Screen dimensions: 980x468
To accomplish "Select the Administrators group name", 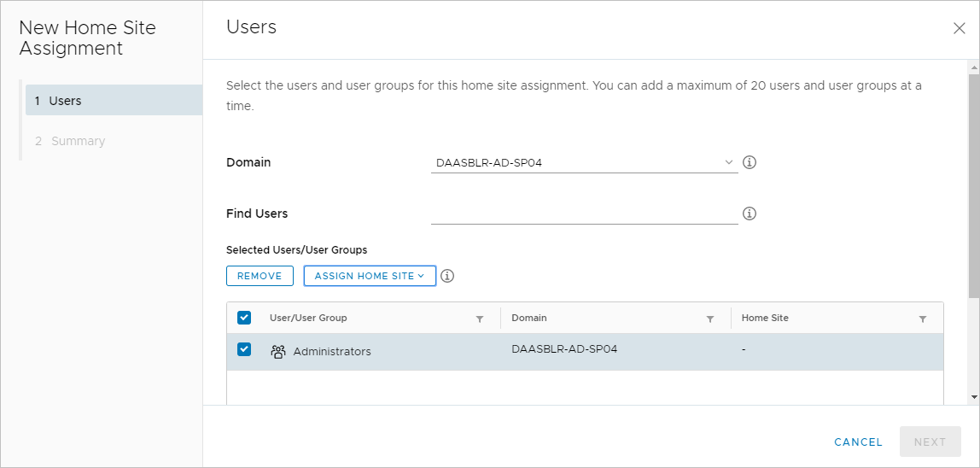I will pos(332,352).
